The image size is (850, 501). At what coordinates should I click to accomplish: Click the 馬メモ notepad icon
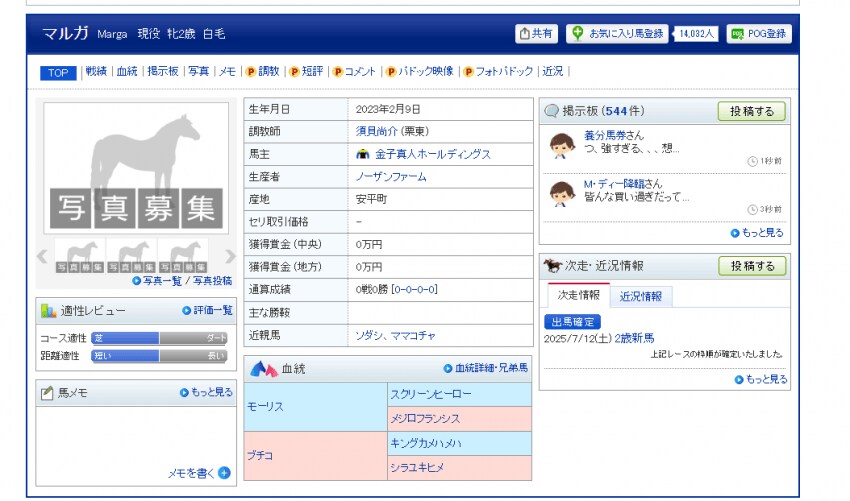(x=47, y=393)
